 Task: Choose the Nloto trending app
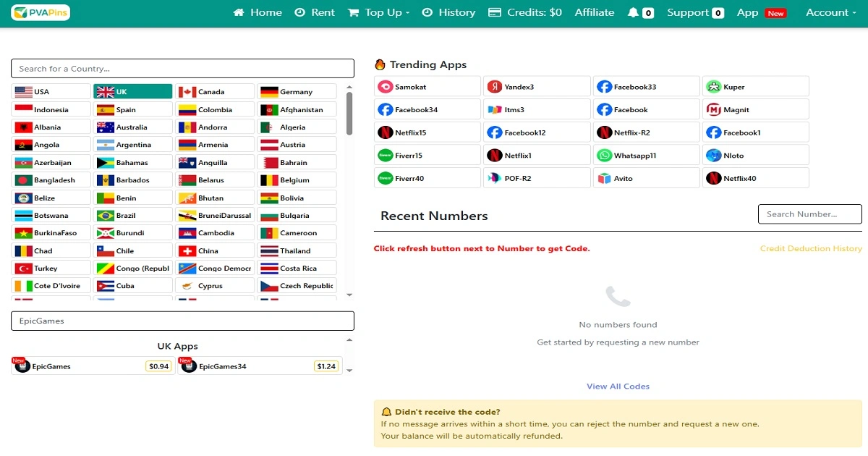[x=756, y=155]
